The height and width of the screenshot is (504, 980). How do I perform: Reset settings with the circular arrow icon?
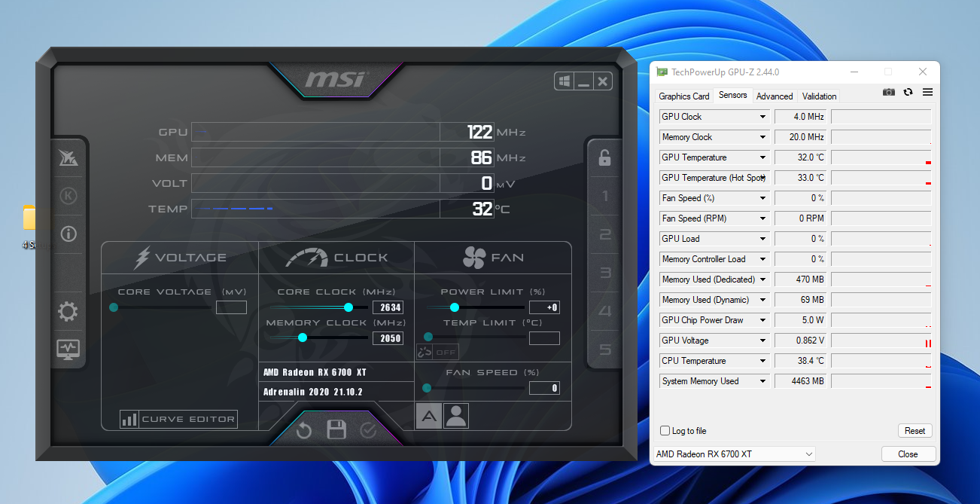[x=304, y=430]
